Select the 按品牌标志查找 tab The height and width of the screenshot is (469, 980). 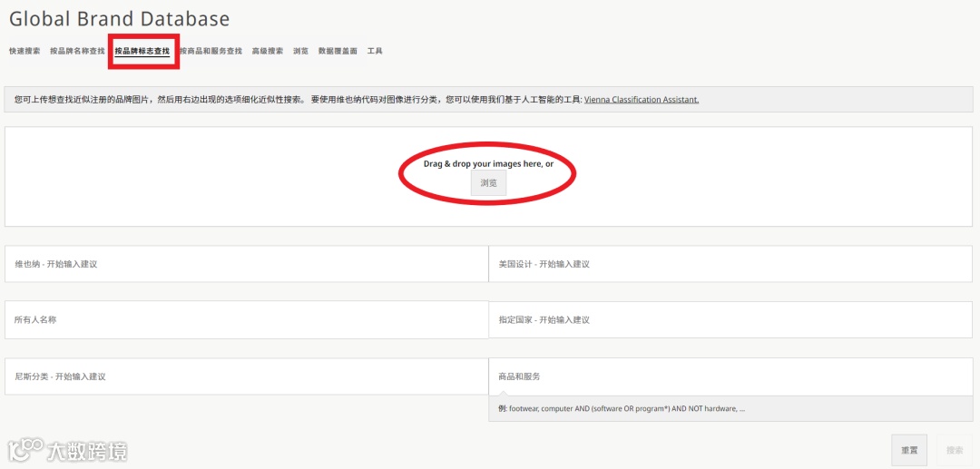pyautogui.click(x=142, y=51)
